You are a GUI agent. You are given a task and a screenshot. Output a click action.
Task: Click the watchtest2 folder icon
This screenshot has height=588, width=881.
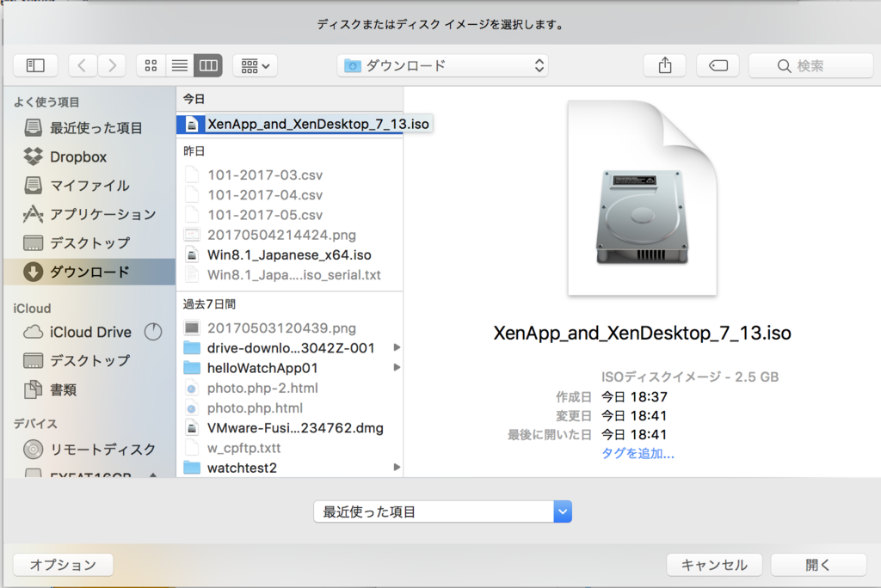[192, 468]
